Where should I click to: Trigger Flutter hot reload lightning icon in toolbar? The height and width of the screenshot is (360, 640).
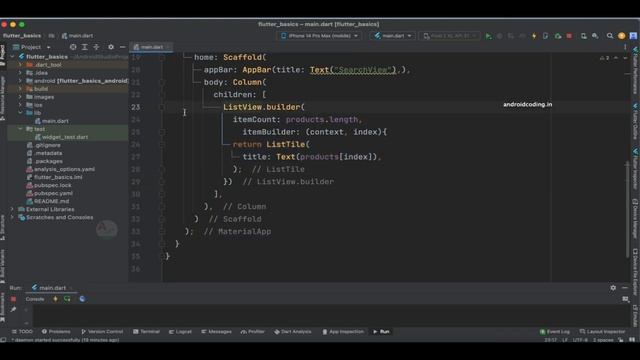(534, 36)
